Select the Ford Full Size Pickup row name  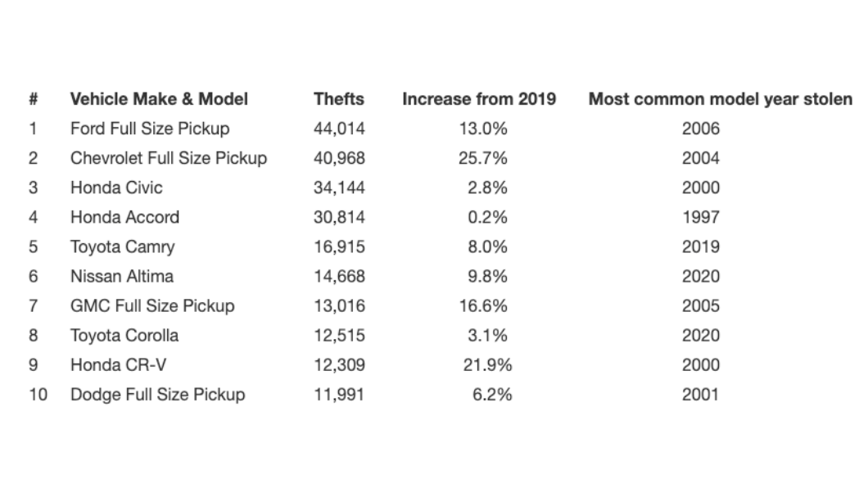[x=150, y=129]
